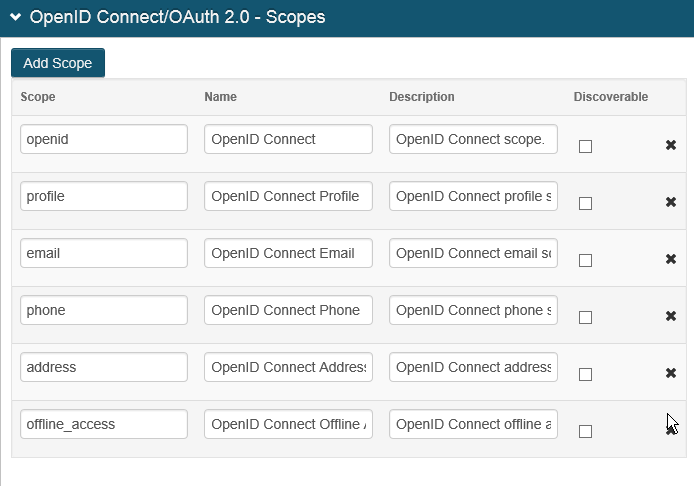Viewport: 694px width, 486px height.
Task: Remove the profile scope row
Action: point(671,202)
